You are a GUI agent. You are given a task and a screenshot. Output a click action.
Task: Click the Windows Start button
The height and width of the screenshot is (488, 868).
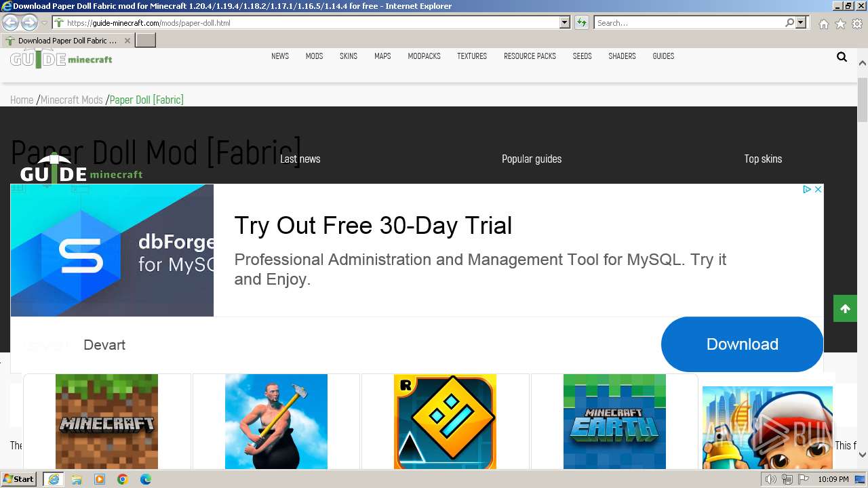(x=18, y=479)
